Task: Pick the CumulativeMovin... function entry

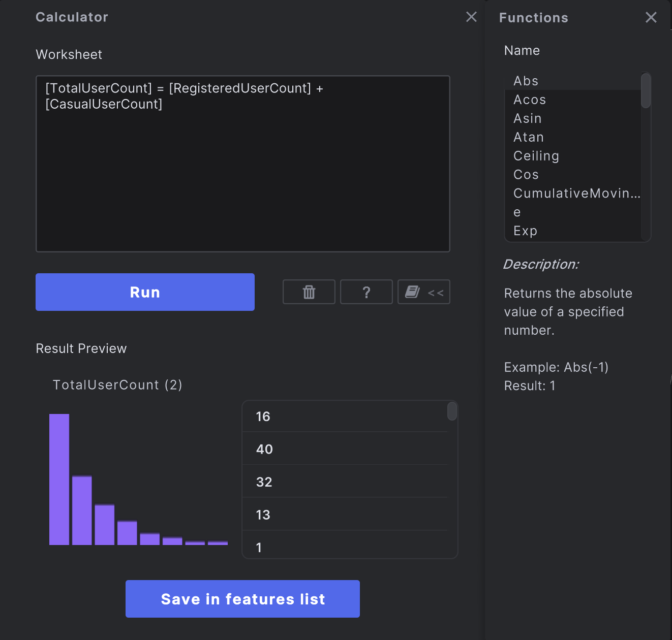Action: [573, 194]
